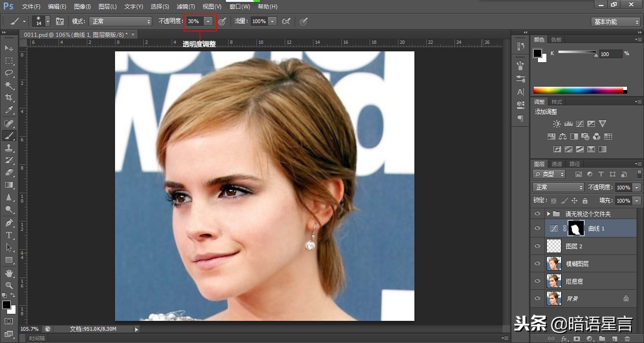Hide the 曲线 1 layer
644x343 pixels.
537,229
